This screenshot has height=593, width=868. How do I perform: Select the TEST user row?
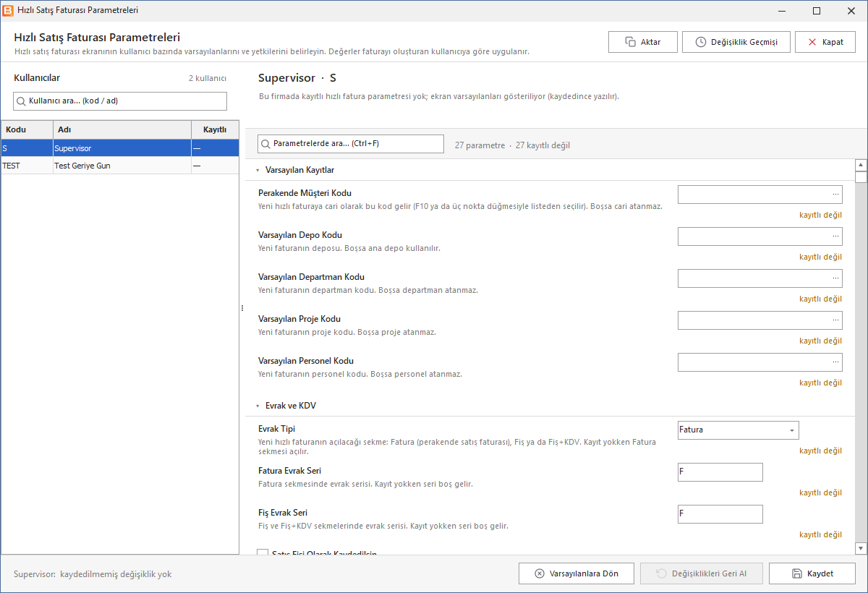coord(120,166)
